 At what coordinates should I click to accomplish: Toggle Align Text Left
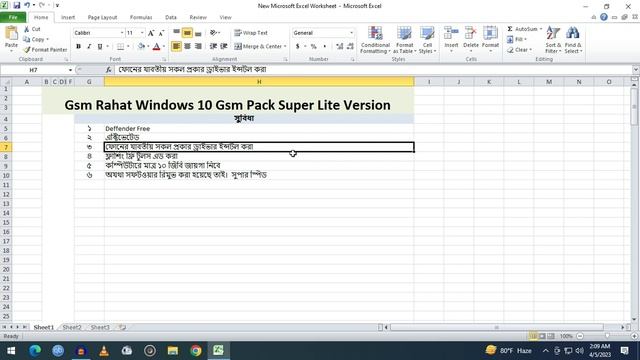(176, 47)
